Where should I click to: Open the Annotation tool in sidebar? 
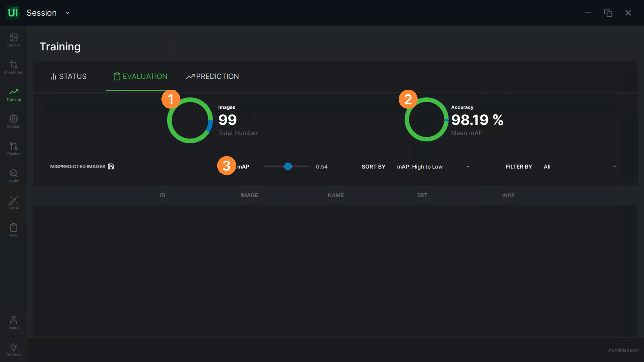pyautogui.click(x=13, y=67)
